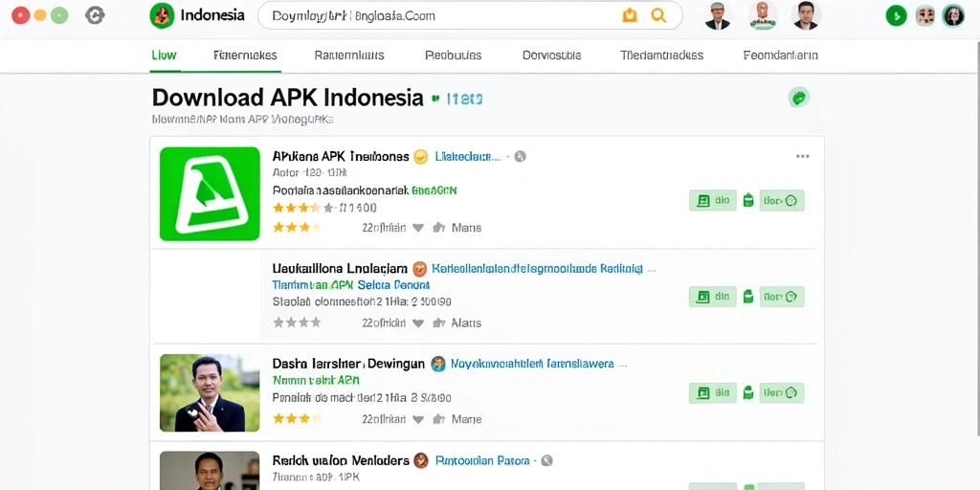Click the small green lock icon in the Ueukaililona row

pyautogui.click(x=748, y=297)
